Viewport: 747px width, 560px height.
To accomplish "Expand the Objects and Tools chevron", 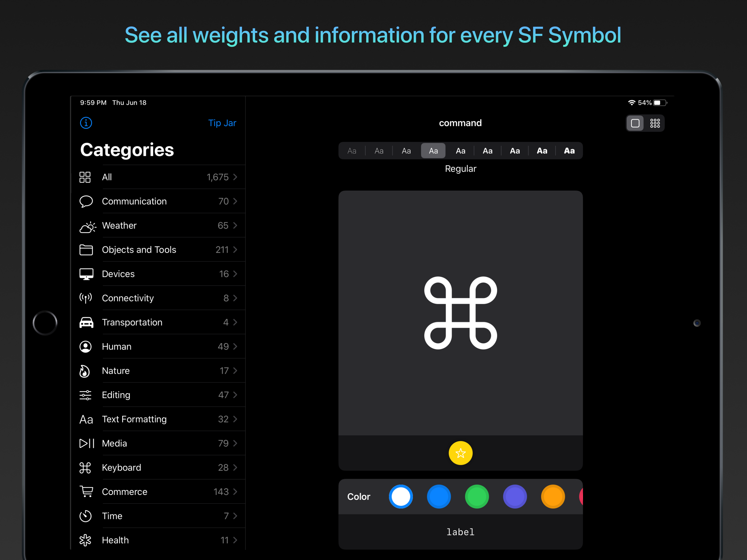I will click(x=235, y=250).
